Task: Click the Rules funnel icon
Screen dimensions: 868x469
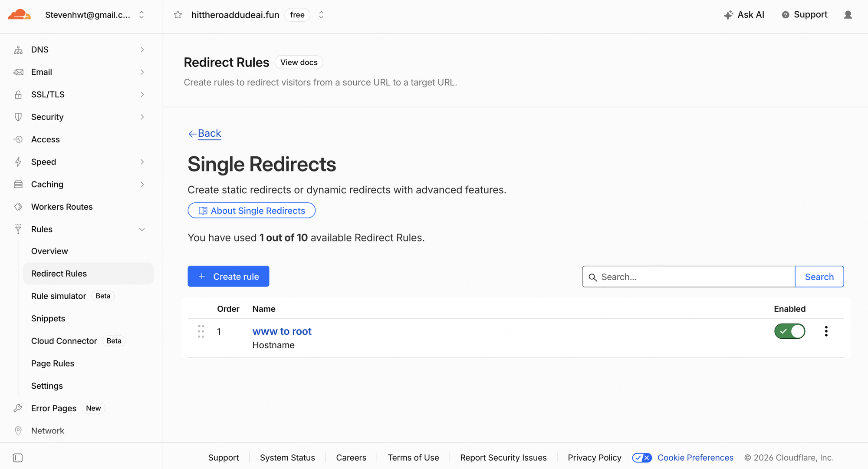Action: coord(18,229)
